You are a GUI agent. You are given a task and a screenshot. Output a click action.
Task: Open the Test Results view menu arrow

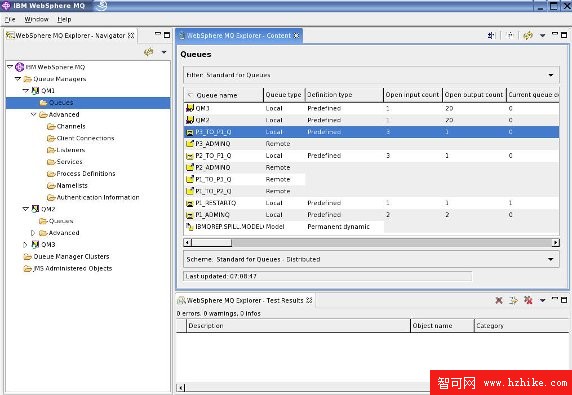point(542,301)
